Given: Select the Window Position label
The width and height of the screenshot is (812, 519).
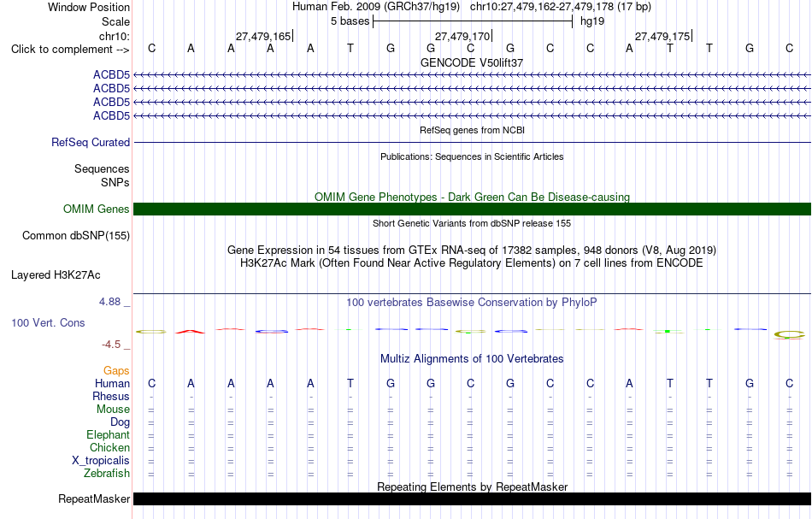Looking at the screenshot, I should (89, 7).
